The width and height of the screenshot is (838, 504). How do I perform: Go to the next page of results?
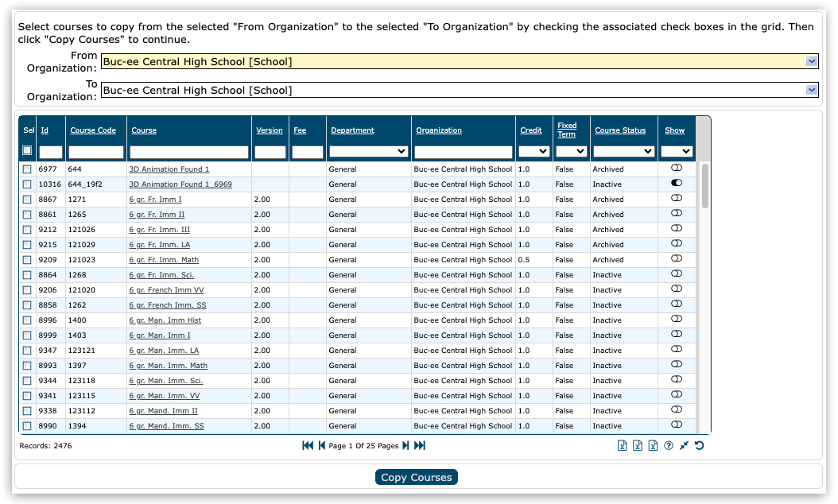point(405,445)
